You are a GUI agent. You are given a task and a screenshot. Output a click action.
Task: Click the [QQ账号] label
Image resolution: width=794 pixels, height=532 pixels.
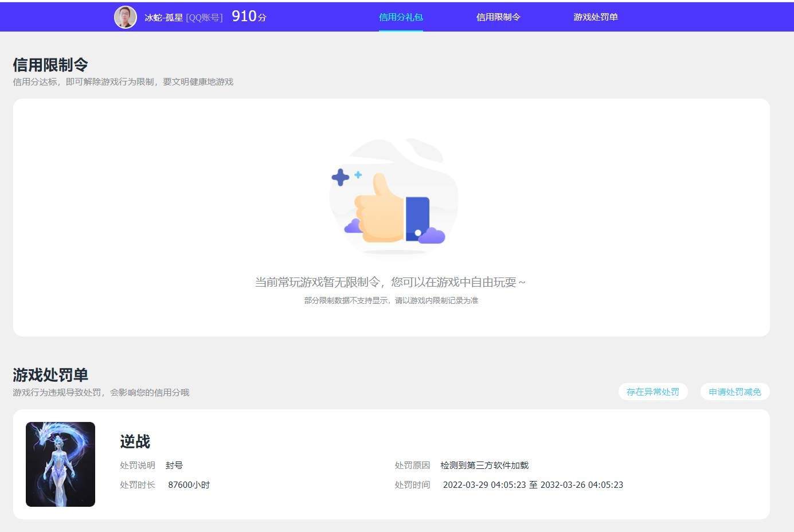point(204,18)
